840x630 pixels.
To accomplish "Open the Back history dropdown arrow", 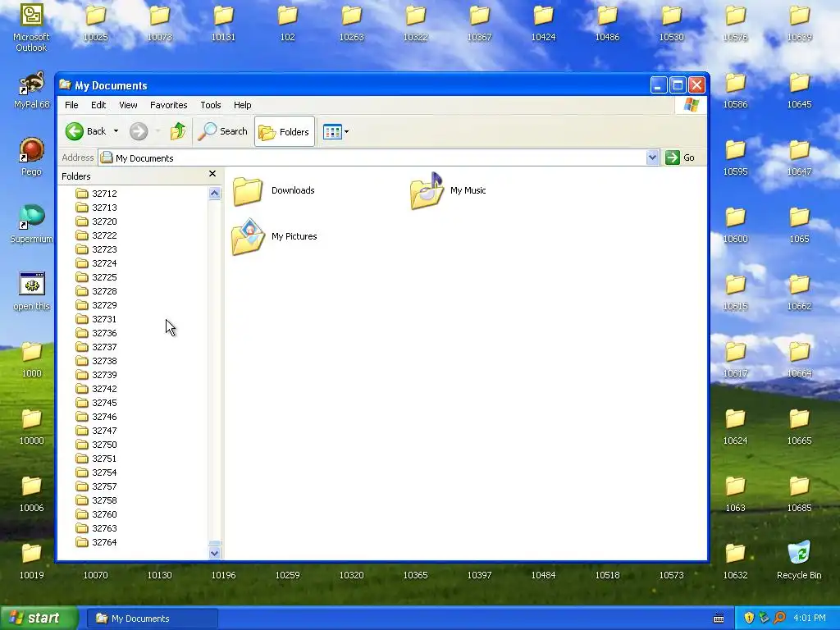I will pyautogui.click(x=116, y=131).
